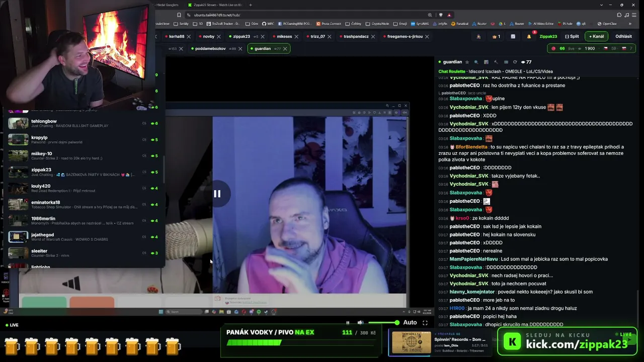Click the Split view button
Viewport: 644px width, 362px height.
[572, 37]
